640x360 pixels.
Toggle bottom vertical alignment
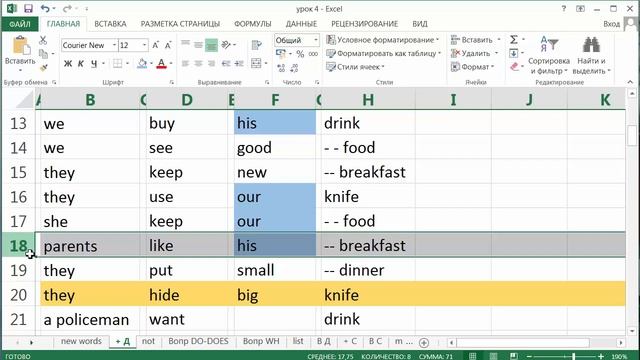pyautogui.click(x=211, y=44)
